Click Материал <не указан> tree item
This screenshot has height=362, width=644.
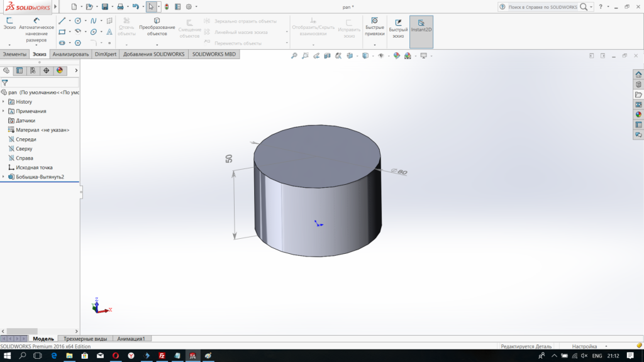pos(42,130)
